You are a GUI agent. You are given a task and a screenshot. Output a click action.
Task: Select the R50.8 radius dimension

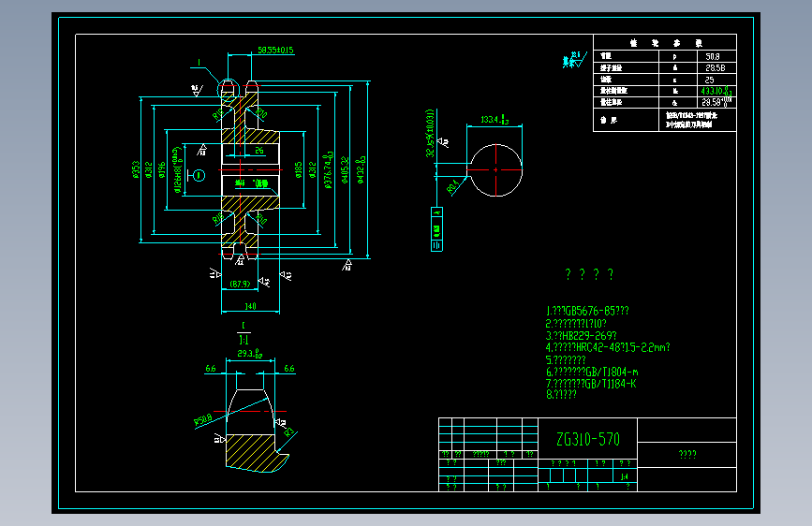tap(203, 420)
